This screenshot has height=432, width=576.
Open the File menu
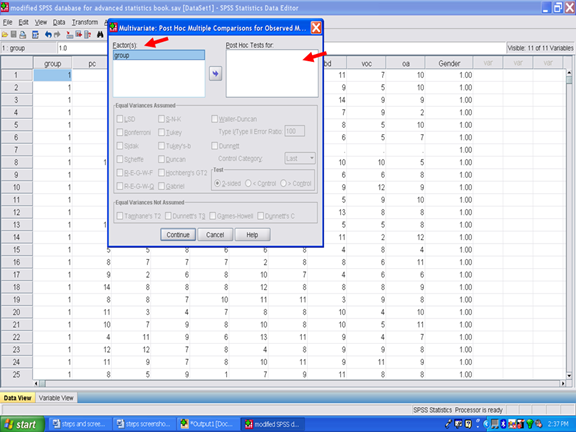coord(8,22)
